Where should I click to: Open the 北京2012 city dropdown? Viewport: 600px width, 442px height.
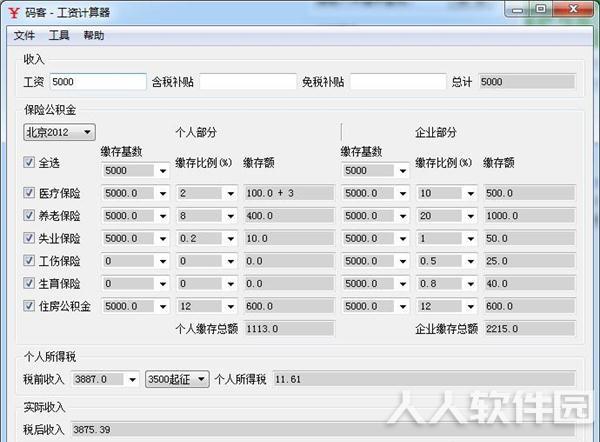(x=59, y=132)
